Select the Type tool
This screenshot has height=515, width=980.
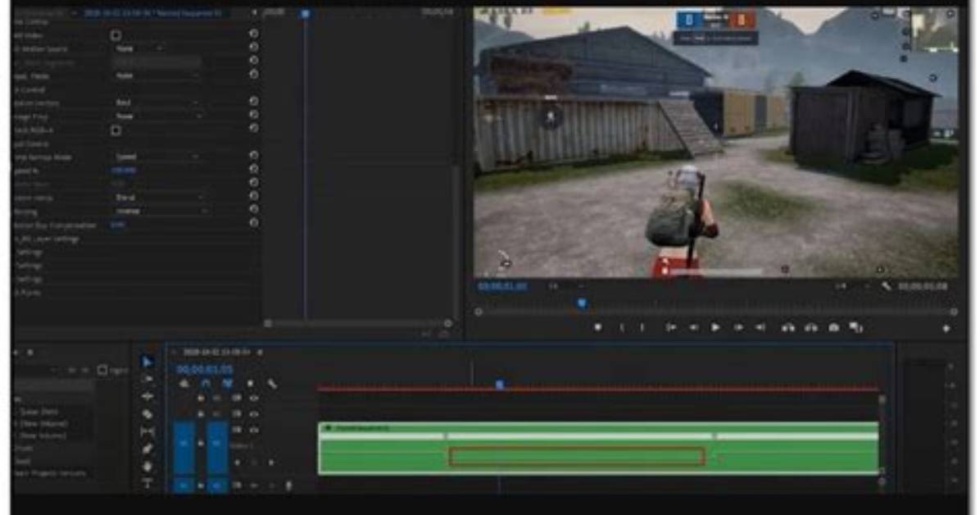[x=147, y=483]
